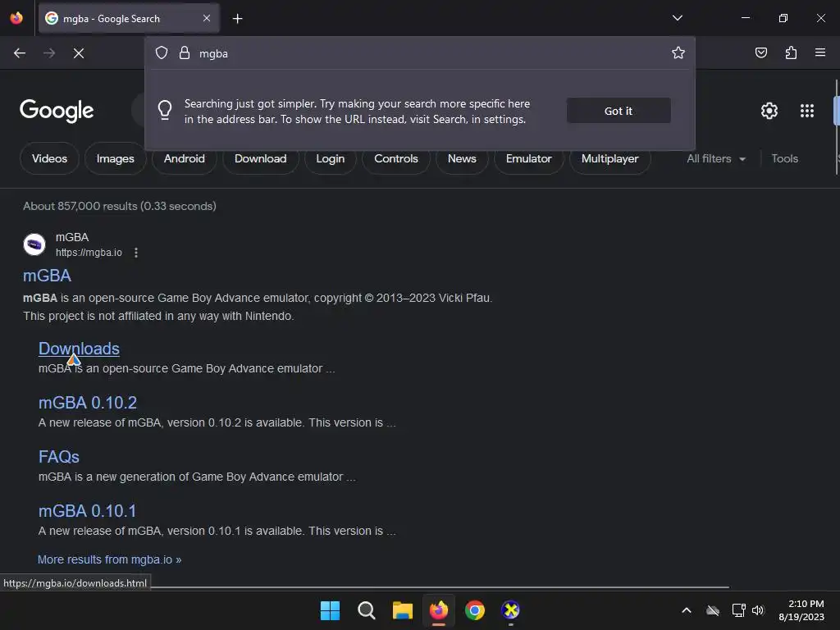
Task: Filter results by Videos
Action: [x=49, y=158]
